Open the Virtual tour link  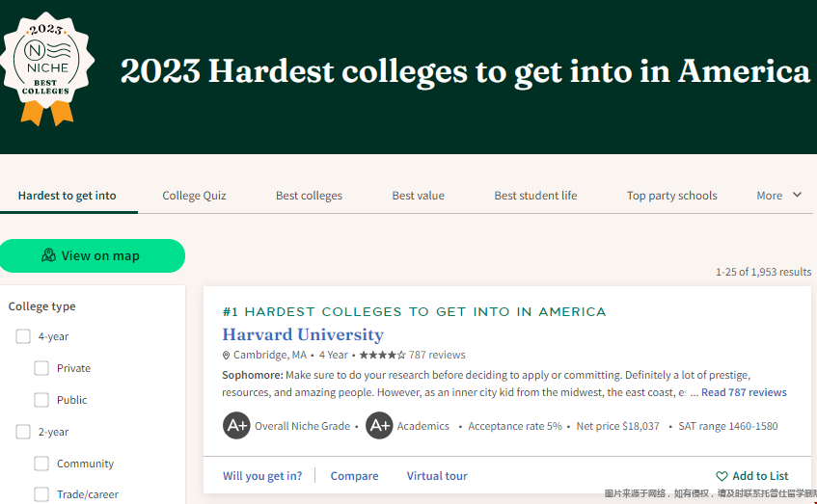[x=436, y=476]
